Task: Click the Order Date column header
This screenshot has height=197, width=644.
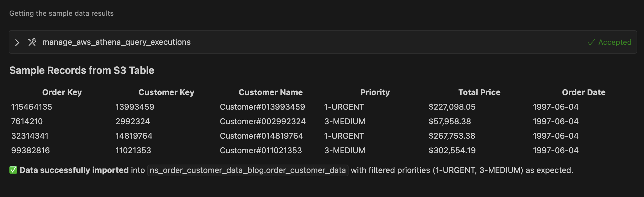Action: coord(583,92)
